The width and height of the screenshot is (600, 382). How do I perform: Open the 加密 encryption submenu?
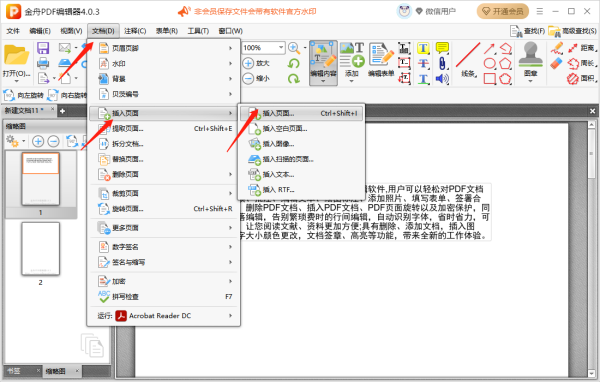(165, 281)
